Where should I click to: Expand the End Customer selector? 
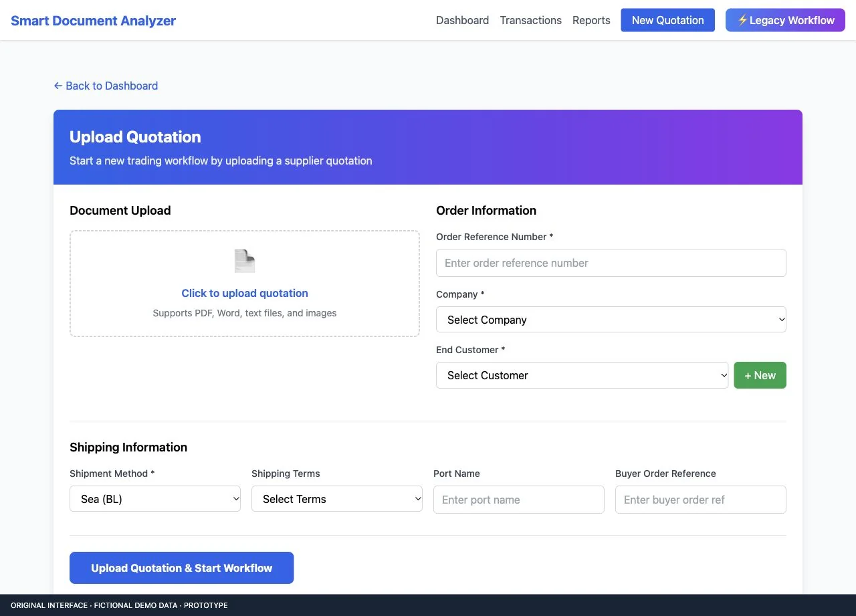(582, 375)
